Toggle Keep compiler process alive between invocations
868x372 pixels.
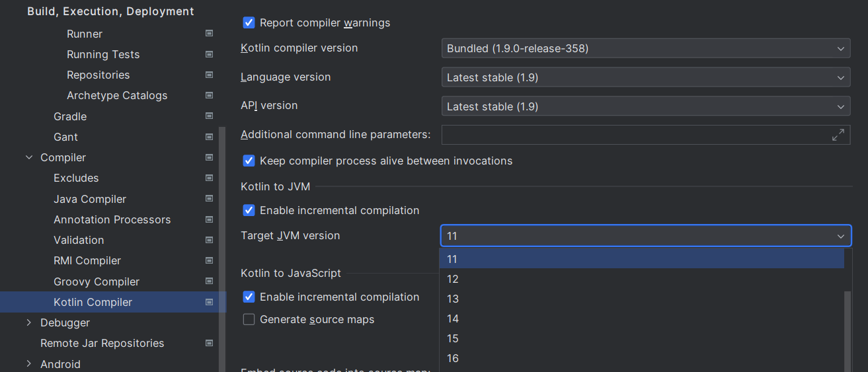click(249, 161)
